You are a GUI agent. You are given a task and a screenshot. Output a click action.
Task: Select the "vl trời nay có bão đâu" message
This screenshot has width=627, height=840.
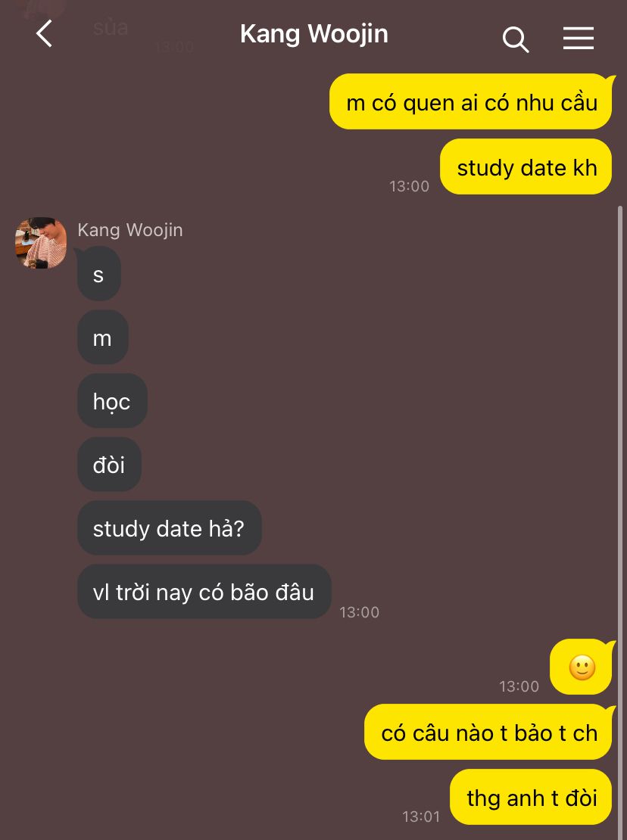(204, 592)
